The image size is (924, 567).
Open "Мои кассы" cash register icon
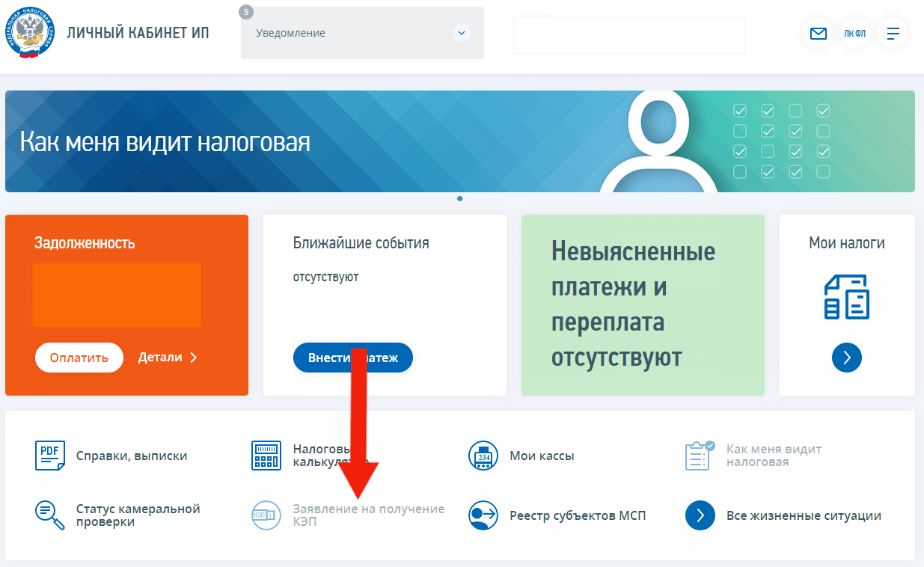(x=483, y=455)
